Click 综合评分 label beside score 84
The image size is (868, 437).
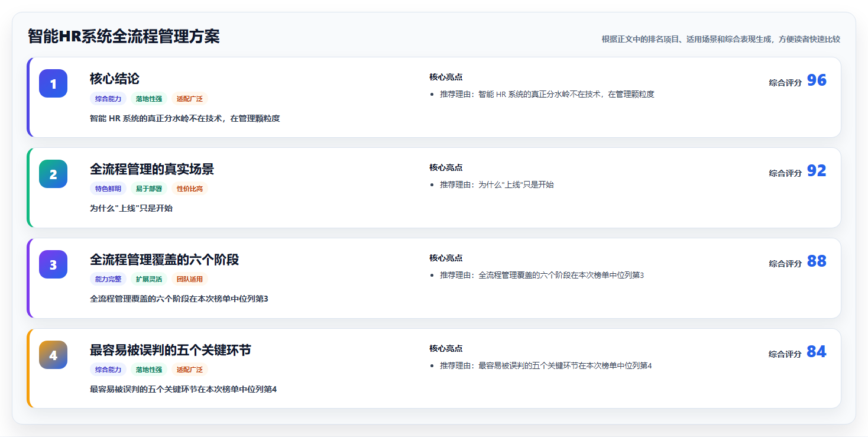785,354
